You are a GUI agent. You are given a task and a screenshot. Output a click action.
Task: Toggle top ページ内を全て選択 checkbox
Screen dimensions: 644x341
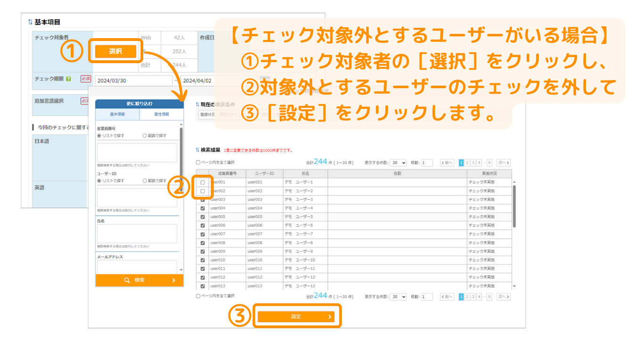click(198, 162)
